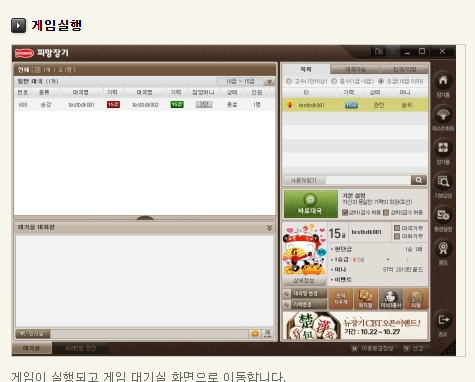The image size is (475, 382).
Task: Open the 랭킹 ribbon ranking icon
Action: [x=443, y=249]
